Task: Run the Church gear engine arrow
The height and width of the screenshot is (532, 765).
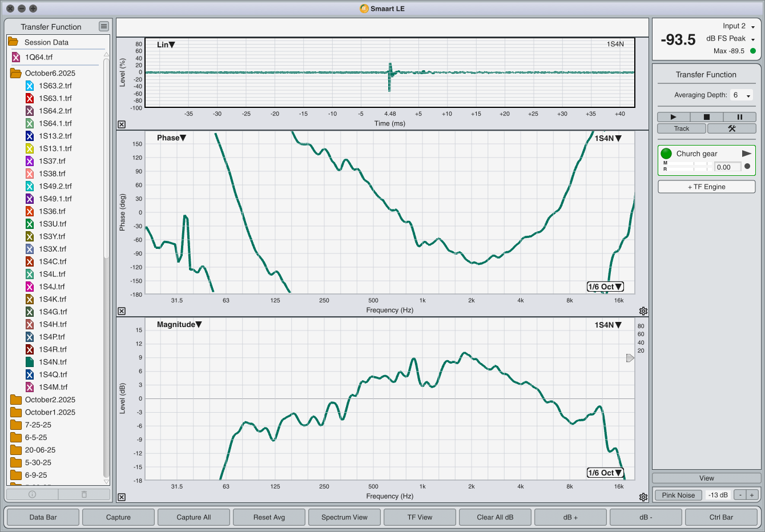Action: (x=746, y=154)
